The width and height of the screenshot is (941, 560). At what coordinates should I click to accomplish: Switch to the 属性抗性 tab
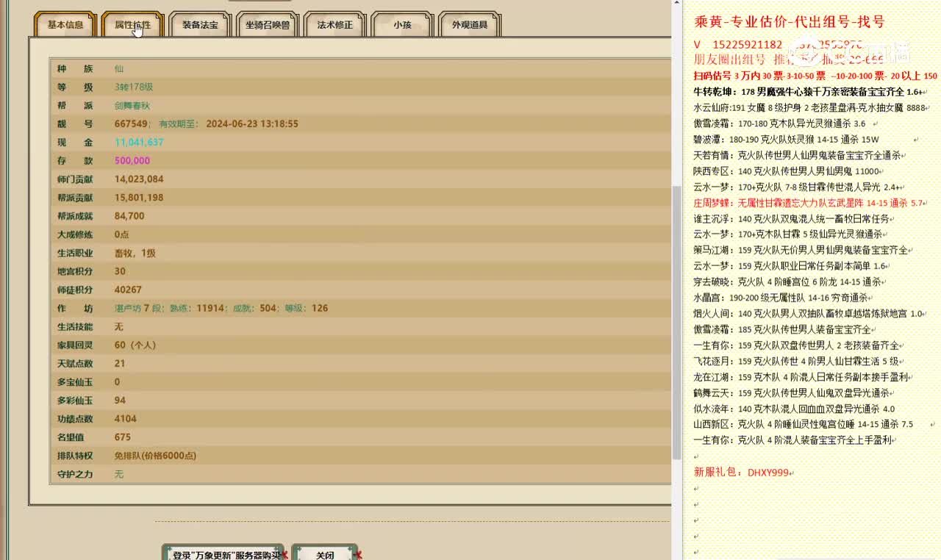click(x=132, y=24)
